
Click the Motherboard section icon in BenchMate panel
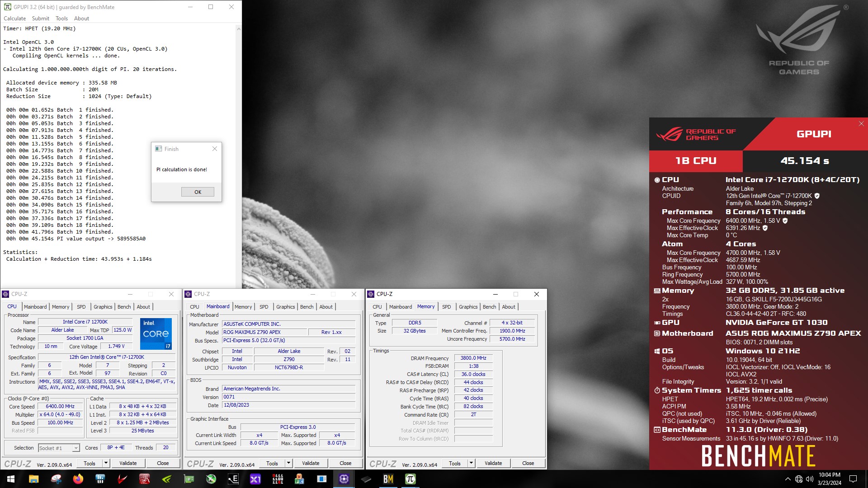click(657, 333)
